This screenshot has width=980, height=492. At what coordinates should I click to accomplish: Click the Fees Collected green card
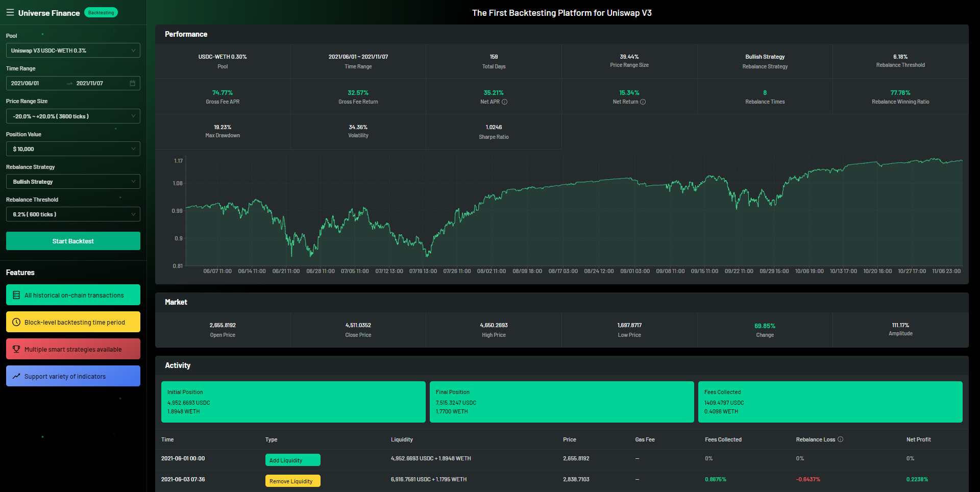pyautogui.click(x=830, y=402)
